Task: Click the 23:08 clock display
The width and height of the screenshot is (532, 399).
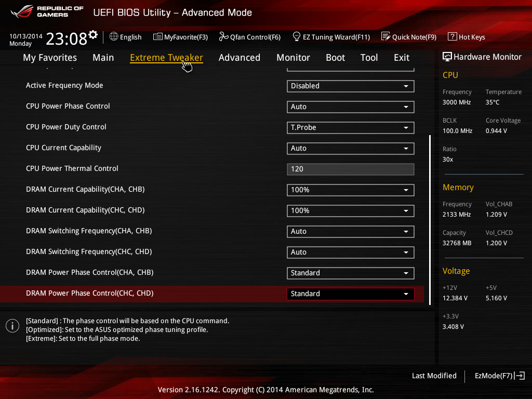Action: 66,38
